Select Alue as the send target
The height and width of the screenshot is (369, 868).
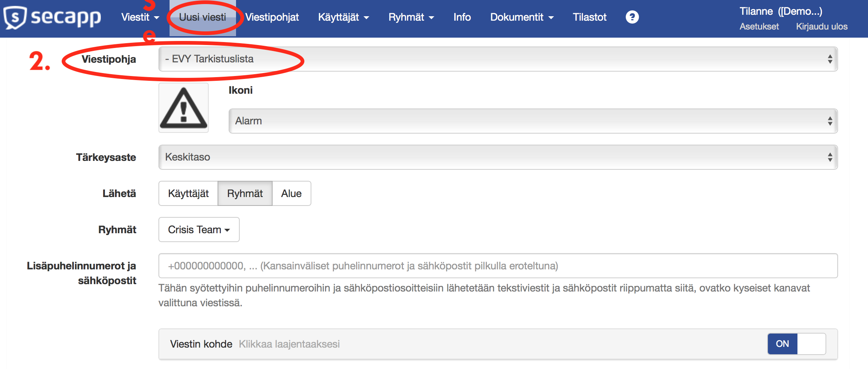[291, 193]
